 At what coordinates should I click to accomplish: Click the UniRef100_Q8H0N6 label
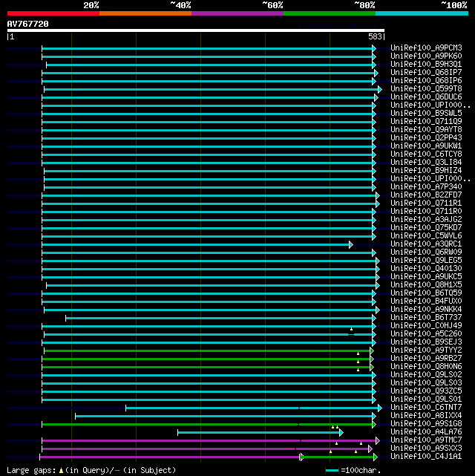point(426,367)
